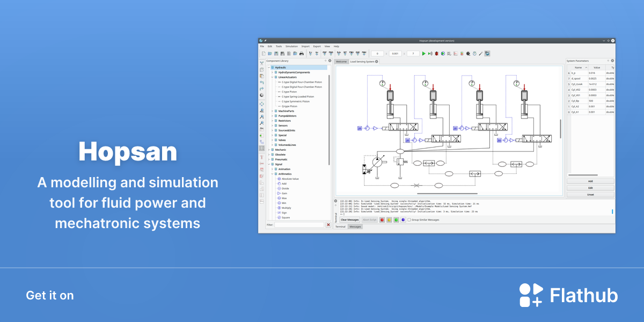Start simulation with green play icon

click(x=423, y=54)
